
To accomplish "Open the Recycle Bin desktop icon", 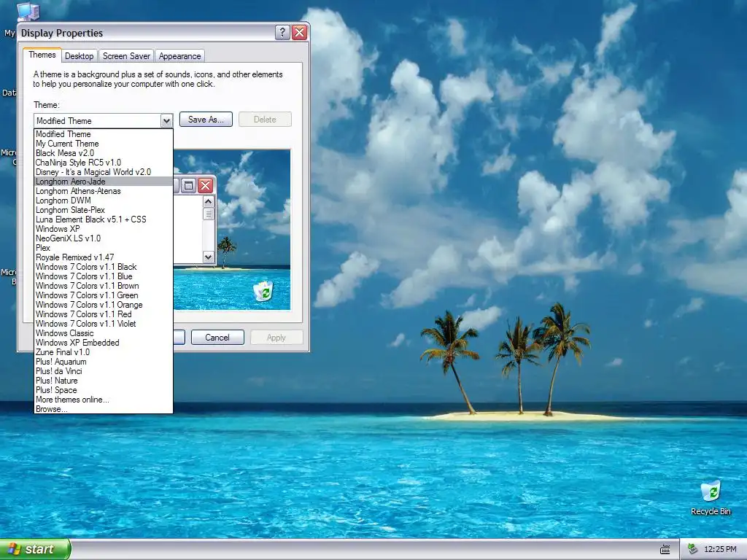I will (x=711, y=498).
